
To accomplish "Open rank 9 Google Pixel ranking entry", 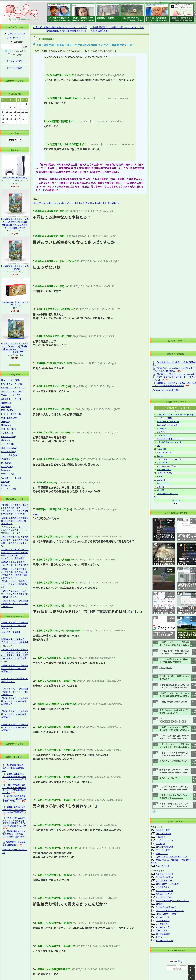I will tap(164, 628).
